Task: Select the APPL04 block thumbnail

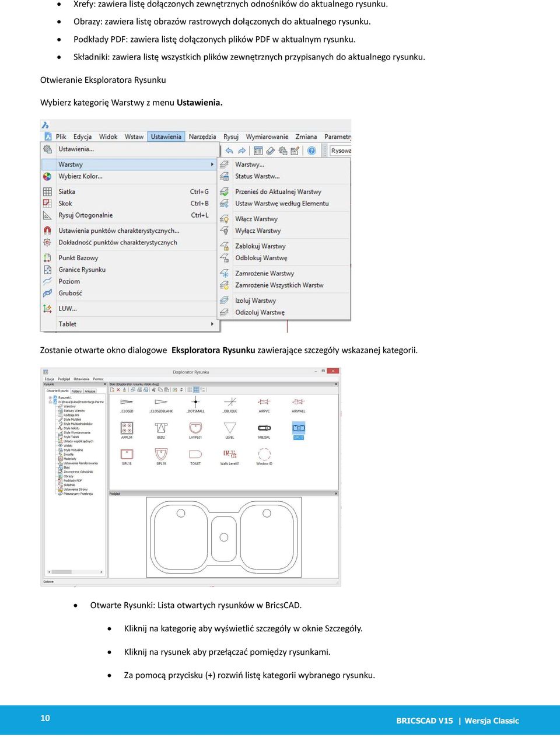Action: point(127,431)
